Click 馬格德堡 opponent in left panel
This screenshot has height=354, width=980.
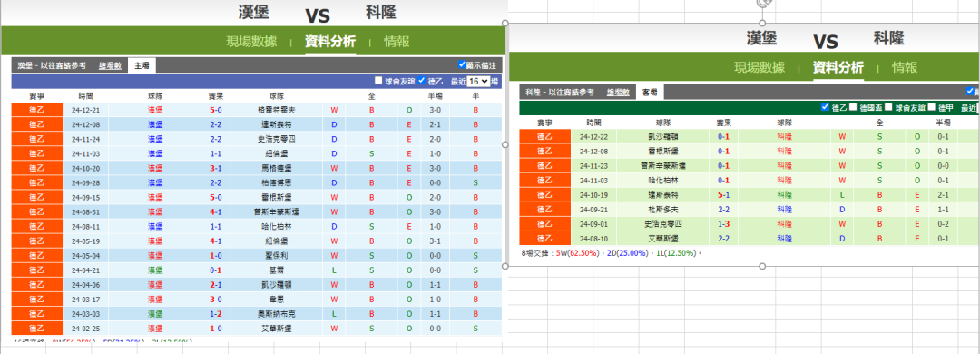click(276, 168)
